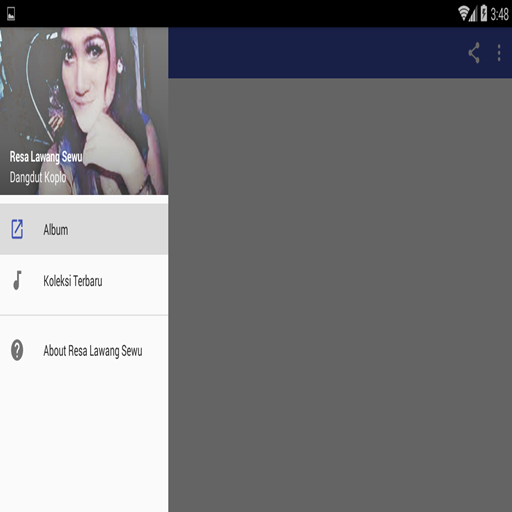The height and width of the screenshot is (512, 512).
Task: Tap the drawer header photo
Action: pos(84,111)
